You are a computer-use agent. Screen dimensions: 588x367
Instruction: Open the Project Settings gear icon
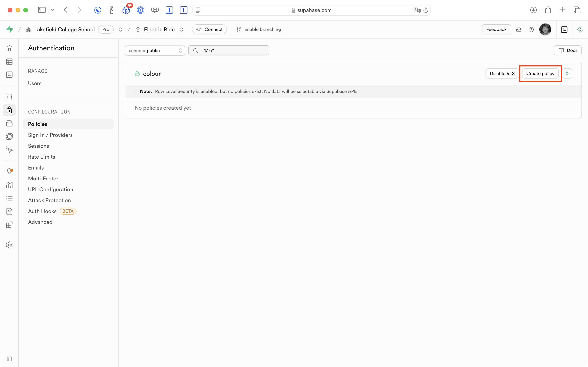click(9, 245)
